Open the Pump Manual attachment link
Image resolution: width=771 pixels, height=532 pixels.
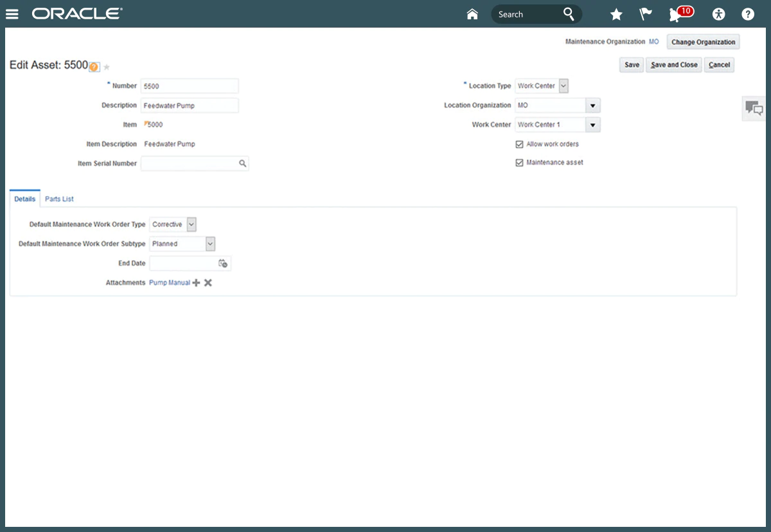click(x=170, y=283)
